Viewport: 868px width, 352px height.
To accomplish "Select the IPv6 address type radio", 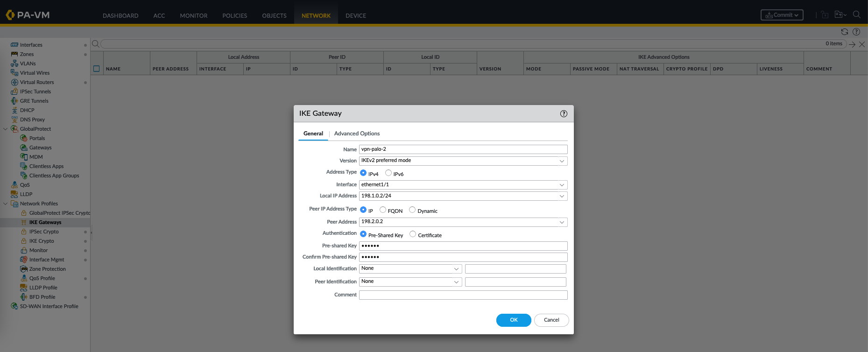I will click(388, 173).
